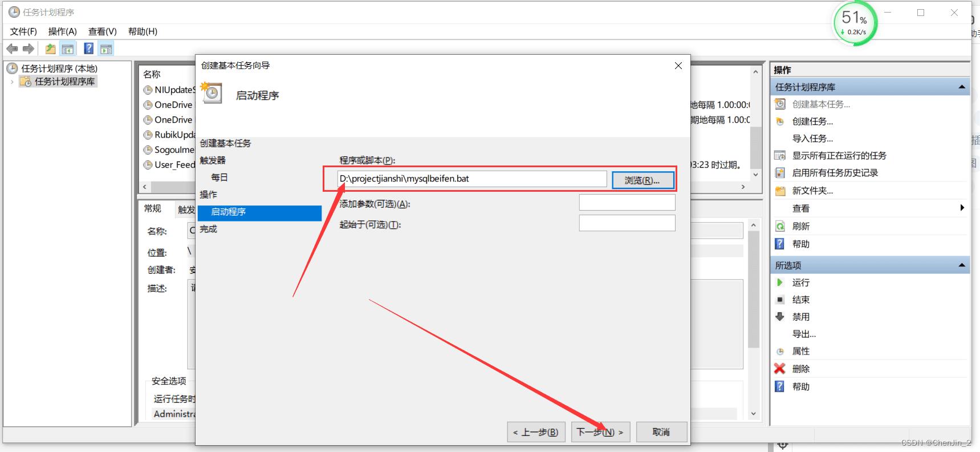Image resolution: width=980 pixels, height=452 pixels.
Task: Collapse the 任务计划程序库 actions section arrow
Action: pos(962,87)
